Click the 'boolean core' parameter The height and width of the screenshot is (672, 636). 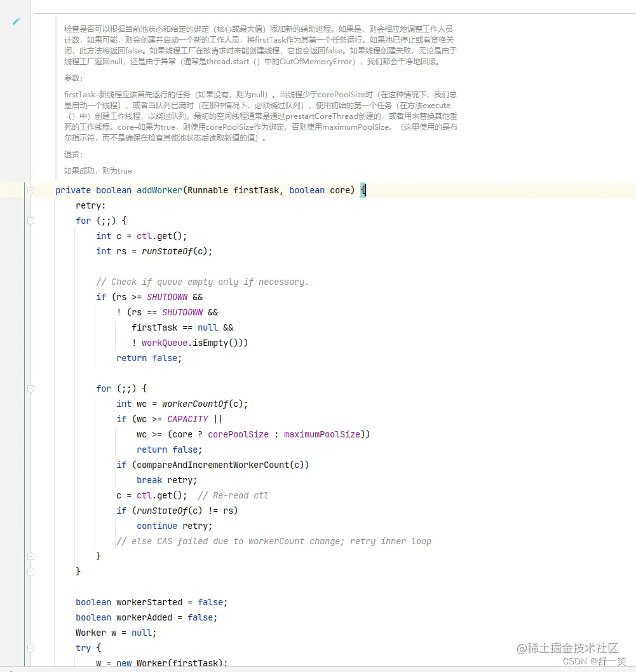(x=320, y=190)
